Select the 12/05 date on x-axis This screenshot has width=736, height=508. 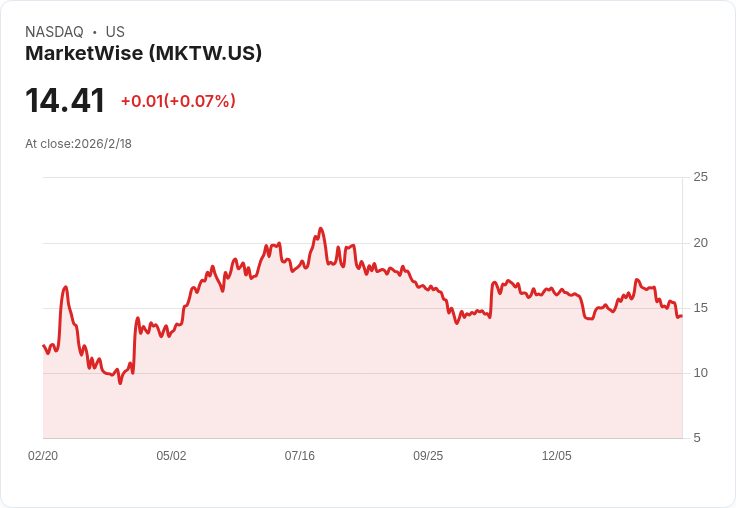[557, 456]
